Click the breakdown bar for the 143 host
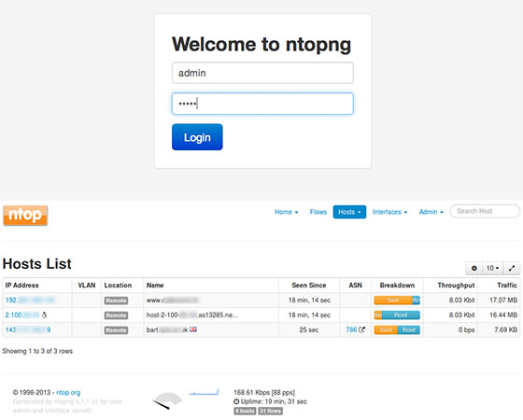The height and width of the screenshot is (420, 523). pos(397,330)
